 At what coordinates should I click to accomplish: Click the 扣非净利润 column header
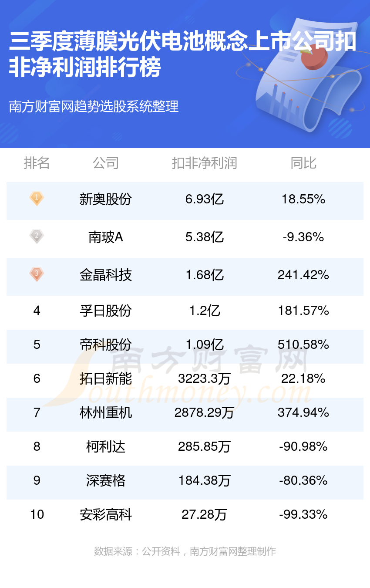coord(204,163)
